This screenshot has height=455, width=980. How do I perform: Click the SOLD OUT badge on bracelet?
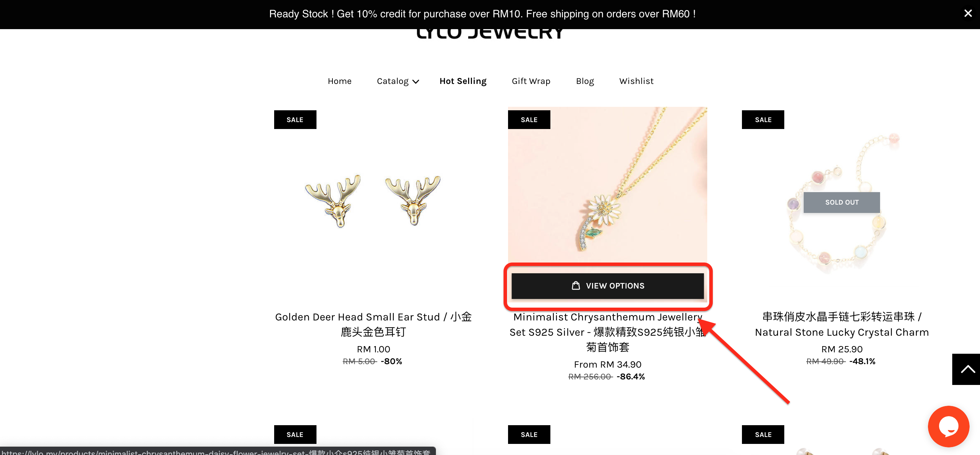(x=842, y=202)
